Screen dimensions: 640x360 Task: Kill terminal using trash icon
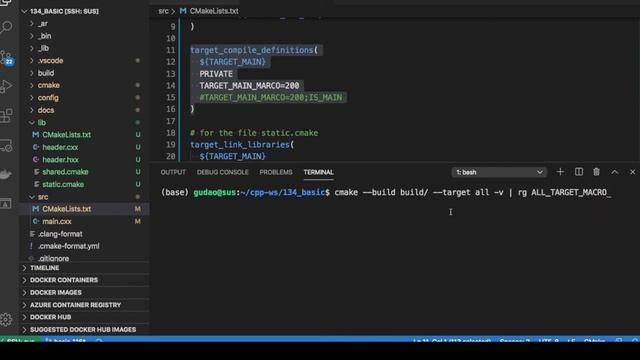click(x=596, y=172)
